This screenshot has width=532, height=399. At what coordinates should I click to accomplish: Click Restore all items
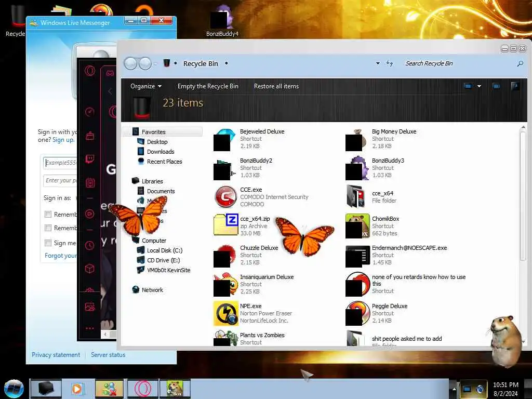point(276,86)
